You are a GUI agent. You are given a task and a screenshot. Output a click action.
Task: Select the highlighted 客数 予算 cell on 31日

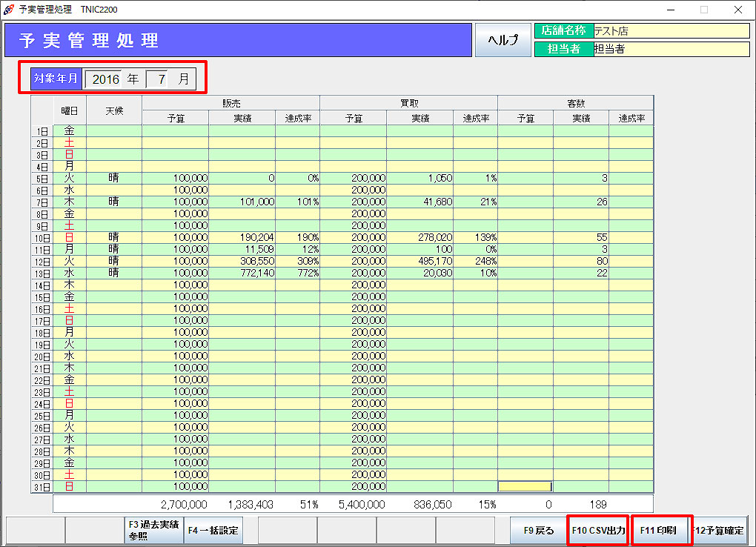[x=525, y=487]
